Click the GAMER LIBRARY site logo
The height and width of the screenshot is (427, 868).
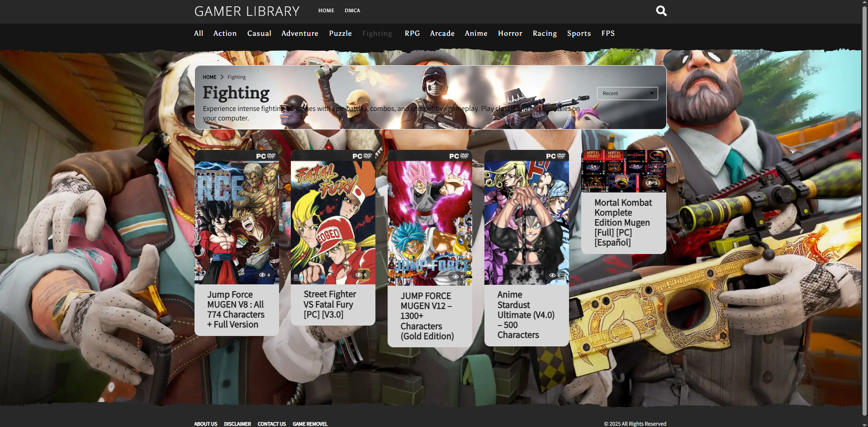point(247,11)
